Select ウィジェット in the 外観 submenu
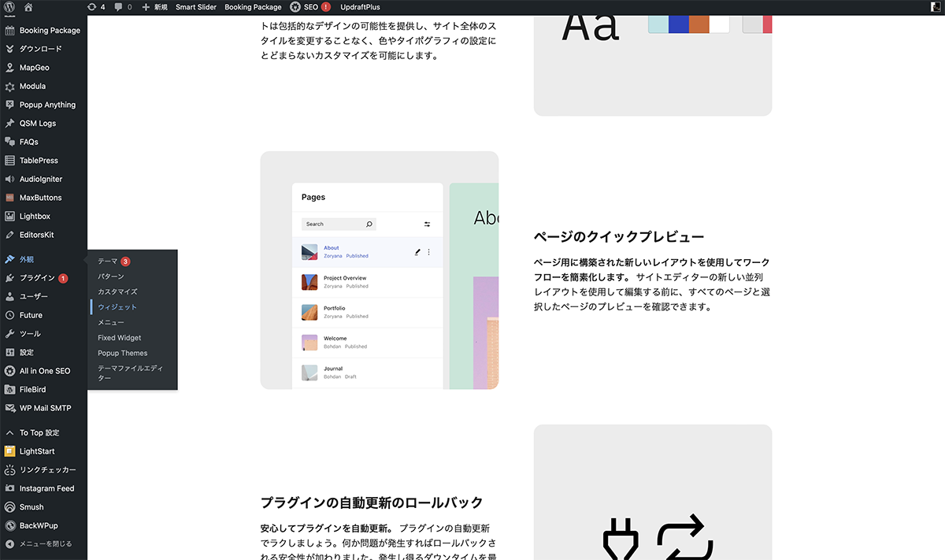 (x=117, y=307)
